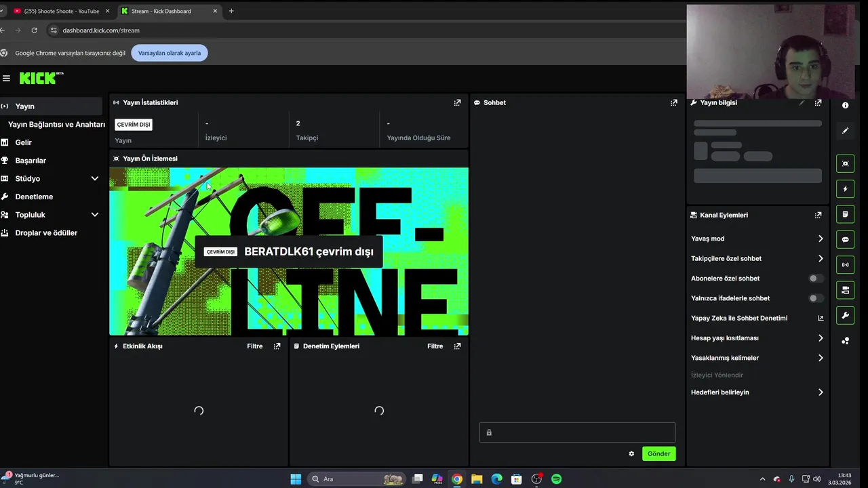Enable Abonelere özel sohbet toggle

coord(816,279)
